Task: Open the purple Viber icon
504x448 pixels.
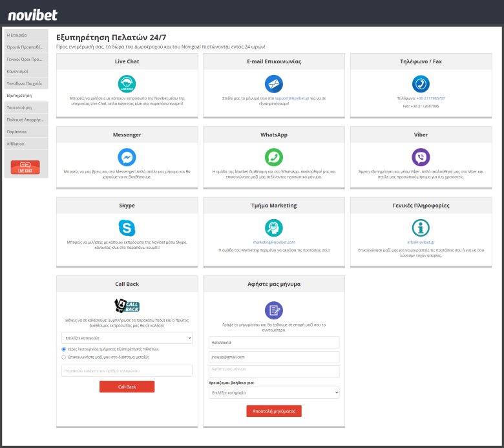Action: (421, 157)
